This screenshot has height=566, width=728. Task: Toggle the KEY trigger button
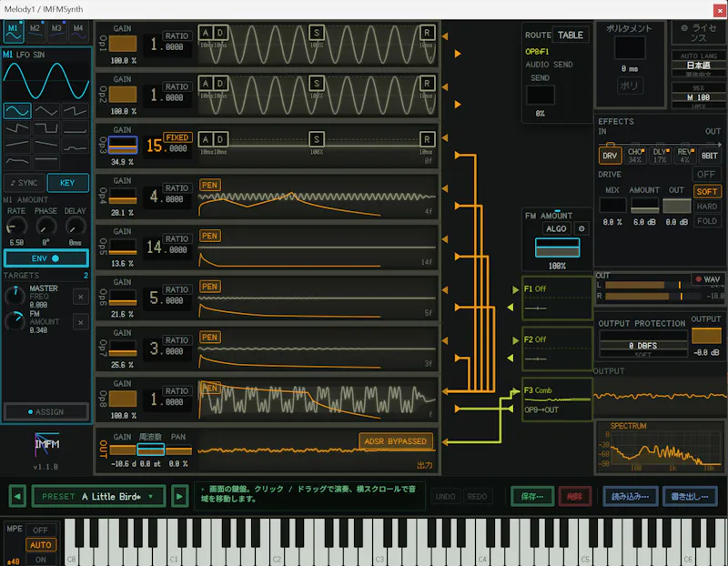(67, 183)
